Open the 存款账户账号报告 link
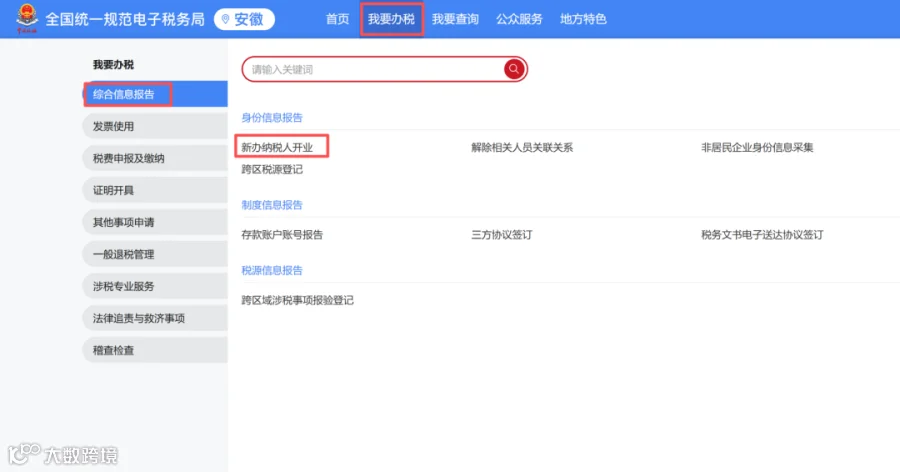 tap(282, 234)
